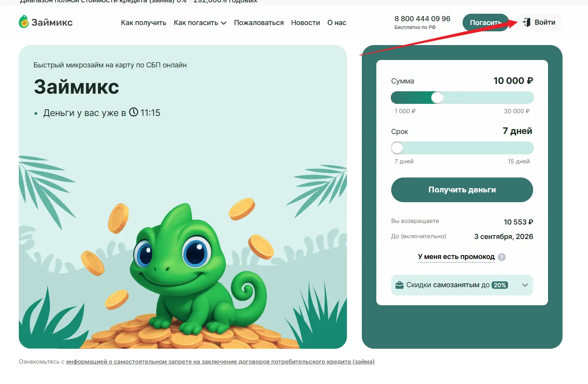Click the Погасить button in the header

click(x=486, y=23)
